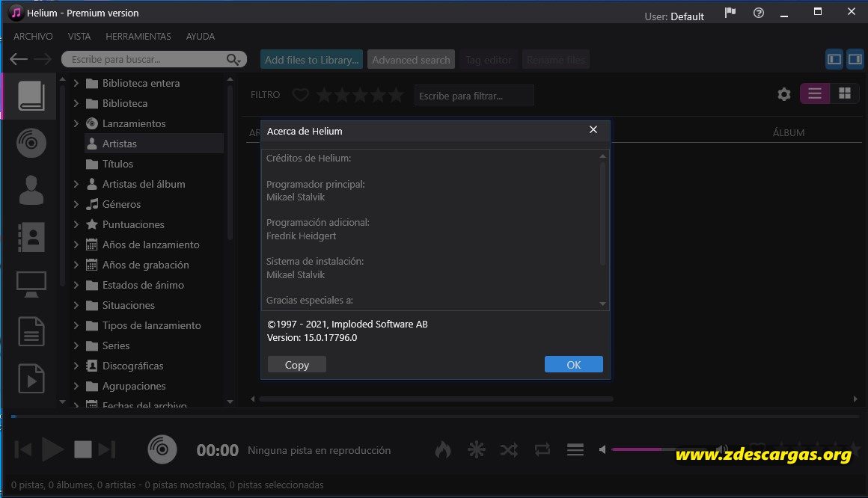
Task: Open the monitor screen sidebar icon
Action: pyautogui.click(x=31, y=284)
